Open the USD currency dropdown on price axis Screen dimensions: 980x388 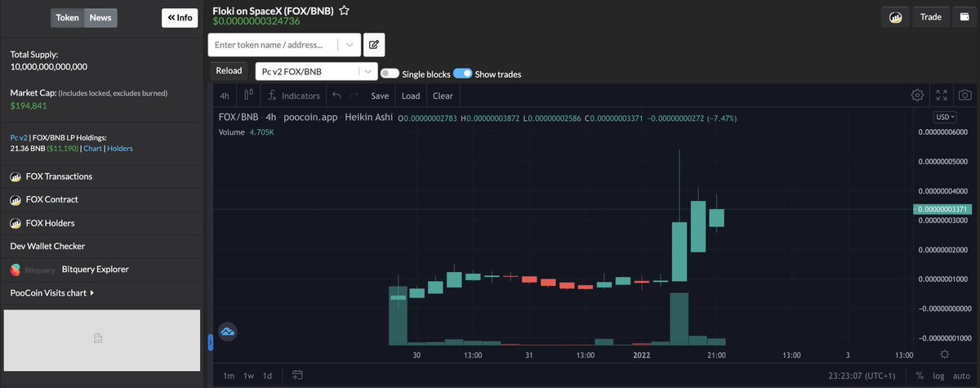[944, 117]
